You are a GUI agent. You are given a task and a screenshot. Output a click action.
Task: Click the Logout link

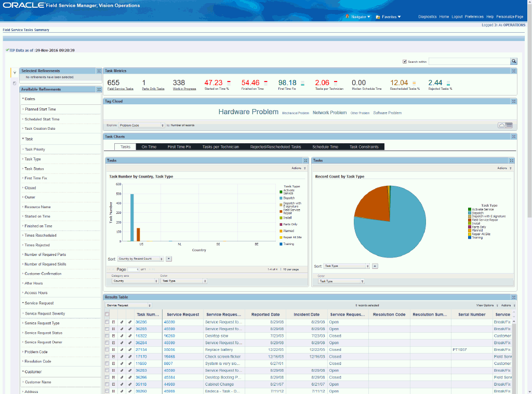pyautogui.click(x=457, y=17)
